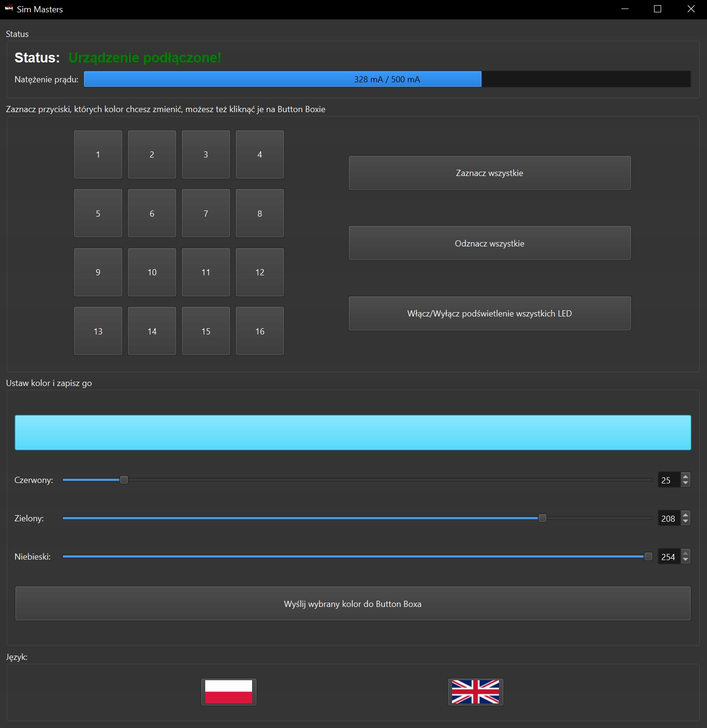Toggle selection of button 7
Screen dimensions: 707x728
click(x=206, y=213)
